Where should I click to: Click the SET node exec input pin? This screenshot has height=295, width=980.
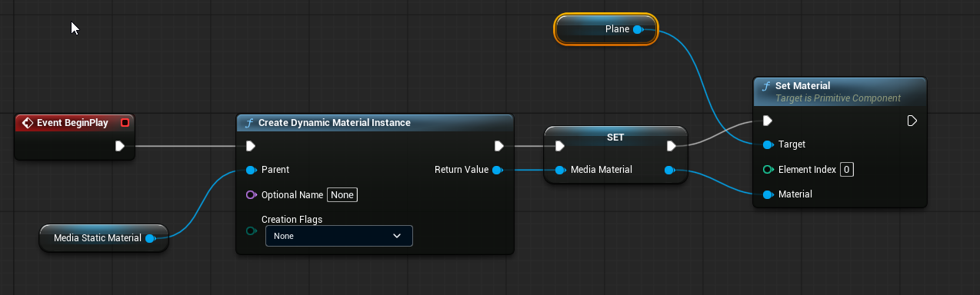559,145
